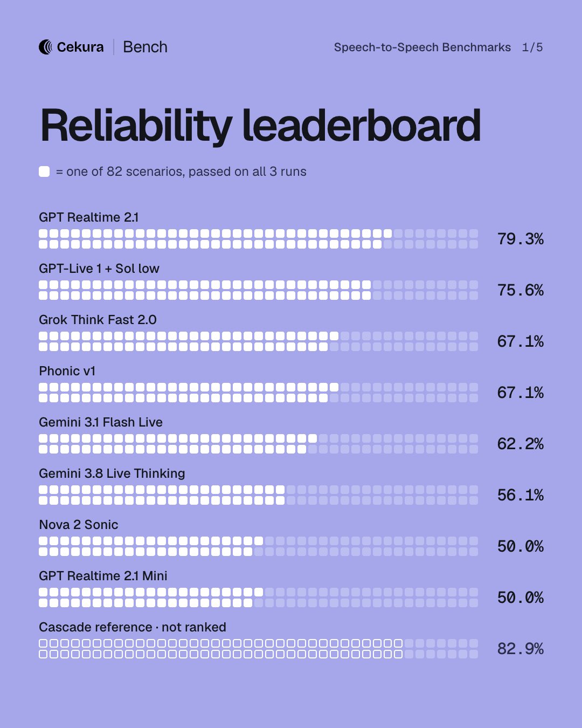Image resolution: width=582 pixels, height=728 pixels.
Task: Click the Speech-to-Speech Benchmarks header text
Action: point(422,47)
